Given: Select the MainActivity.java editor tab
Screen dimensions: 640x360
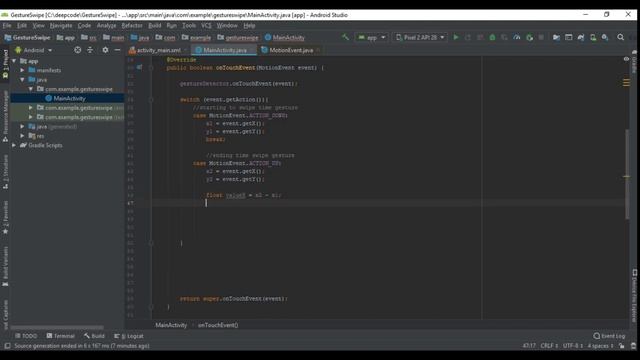Looking at the screenshot, I should [224, 50].
